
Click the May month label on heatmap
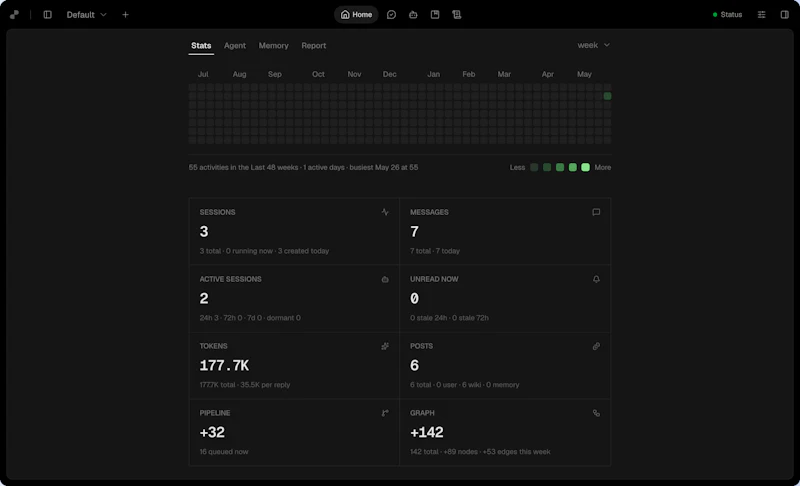coord(584,74)
